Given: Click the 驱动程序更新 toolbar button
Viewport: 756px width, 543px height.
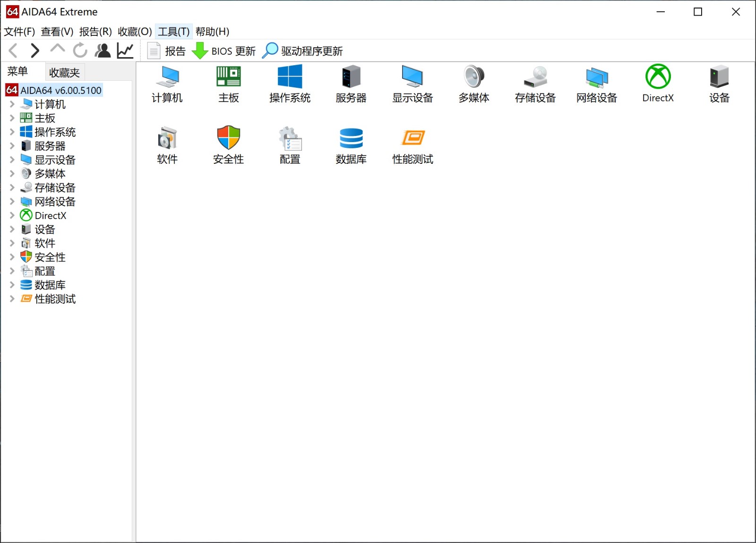Looking at the screenshot, I should [x=302, y=51].
